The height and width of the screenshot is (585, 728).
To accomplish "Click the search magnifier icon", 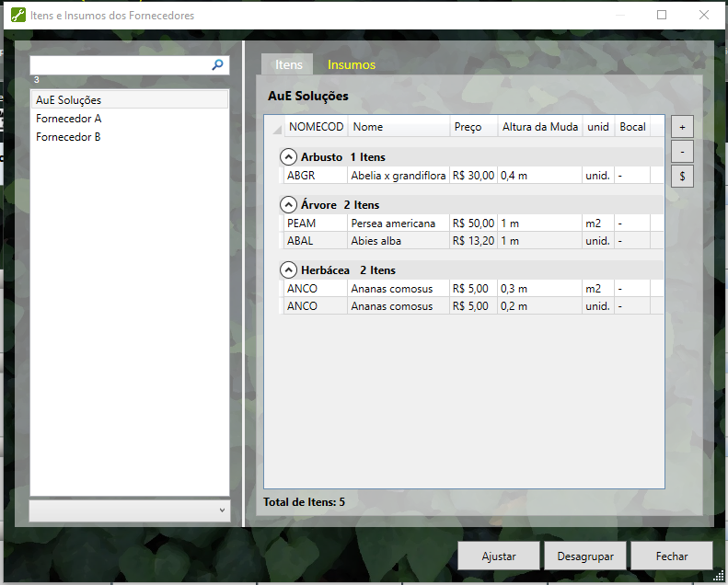I will coord(218,65).
